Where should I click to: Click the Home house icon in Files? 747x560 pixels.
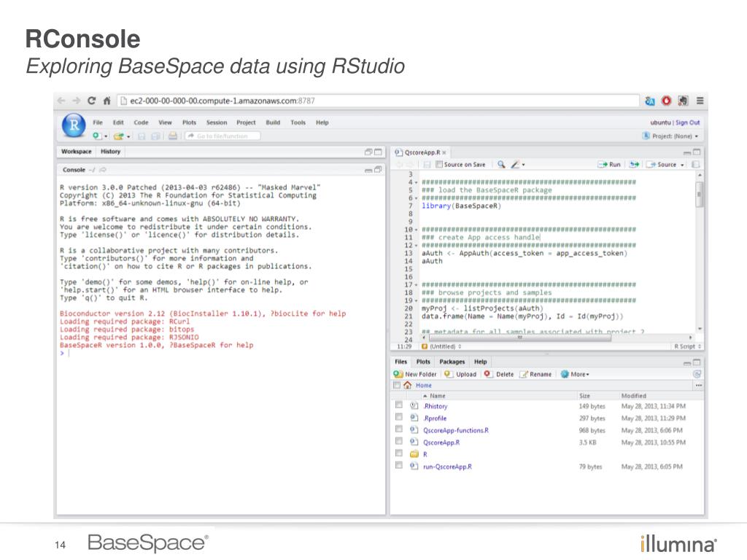(x=407, y=385)
